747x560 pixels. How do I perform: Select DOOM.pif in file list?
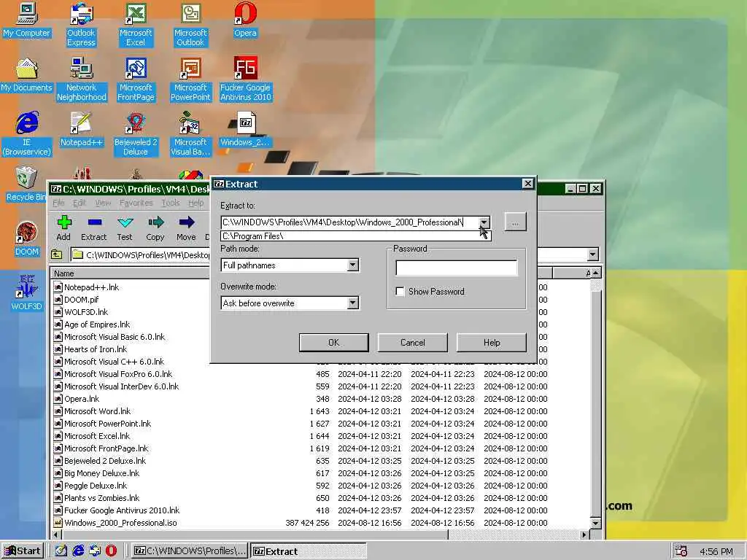(82, 300)
